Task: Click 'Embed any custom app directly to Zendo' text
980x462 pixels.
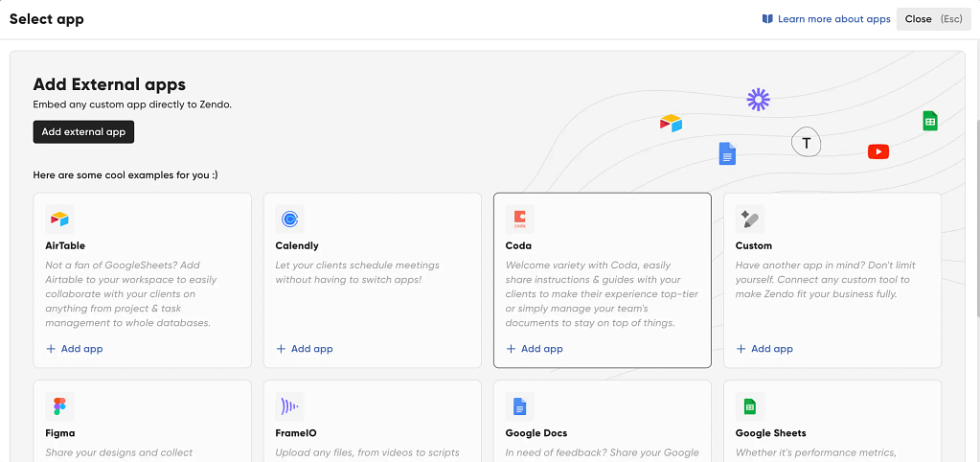Action: point(132,104)
